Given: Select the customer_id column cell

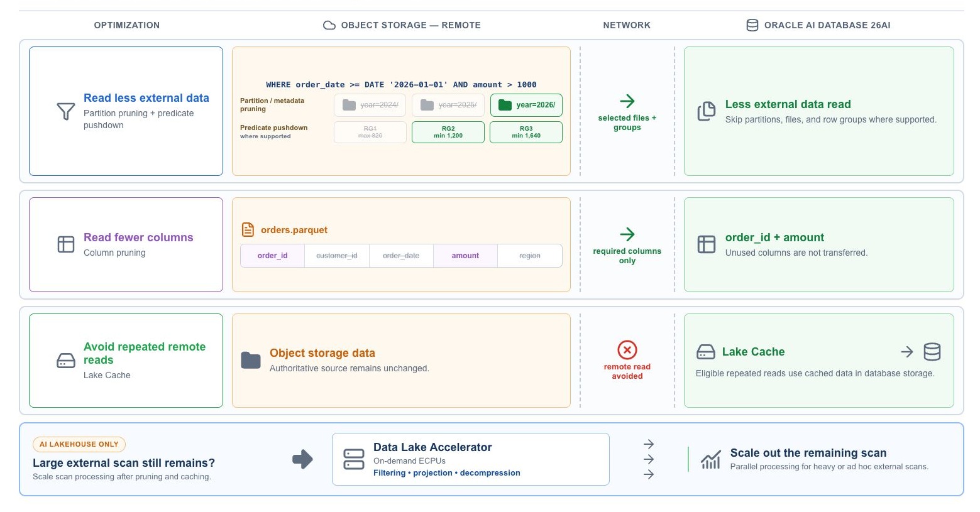Looking at the screenshot, I should coord(337,256).
